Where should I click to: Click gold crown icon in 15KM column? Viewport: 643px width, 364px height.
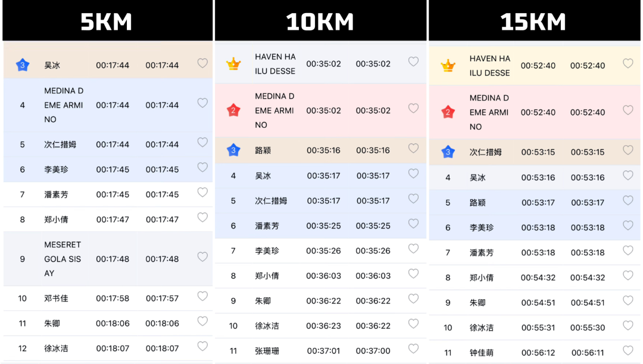coord(448,65)
